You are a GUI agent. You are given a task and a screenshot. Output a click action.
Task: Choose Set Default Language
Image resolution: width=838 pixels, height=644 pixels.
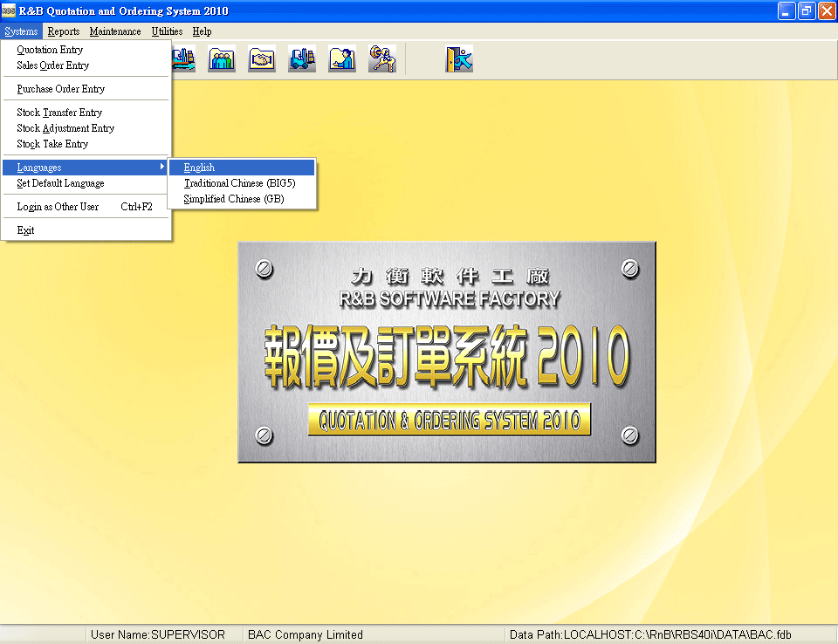(x=86, y=183)
